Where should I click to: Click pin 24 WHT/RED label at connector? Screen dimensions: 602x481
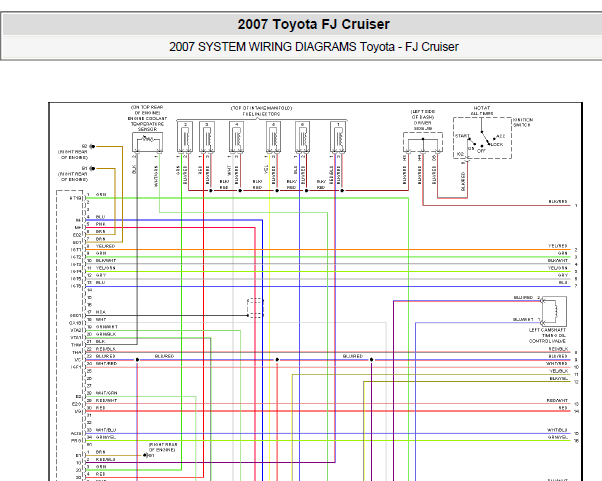tap(106, 364)
